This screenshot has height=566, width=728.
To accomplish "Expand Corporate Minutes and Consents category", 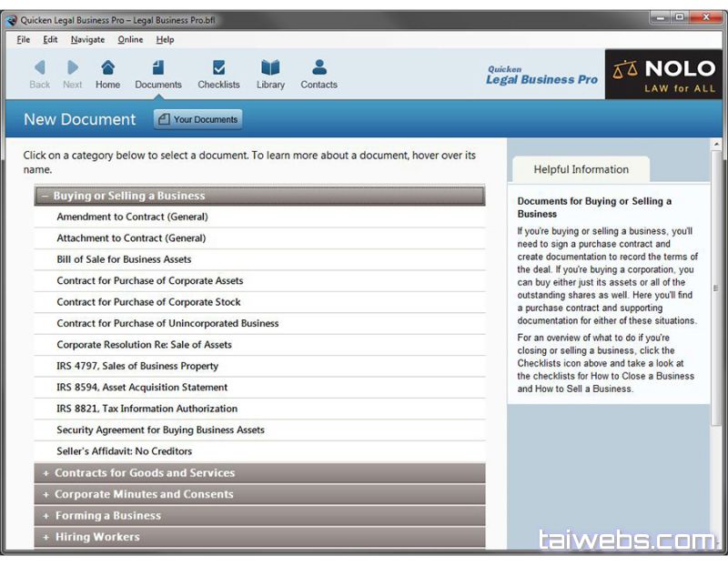I will [x=45, y=495].
